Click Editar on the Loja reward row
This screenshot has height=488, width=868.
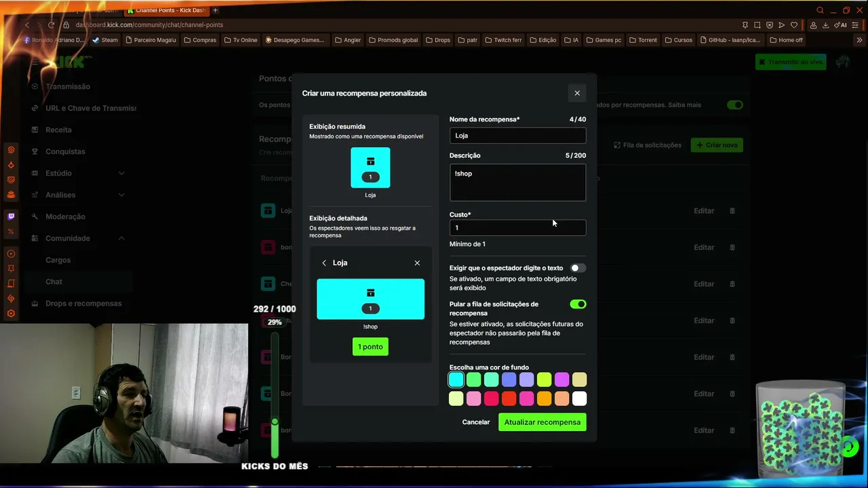(x=704, y=211)
